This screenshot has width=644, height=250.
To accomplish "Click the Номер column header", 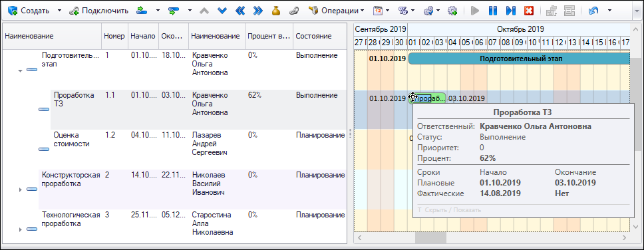I will point(114,36).
